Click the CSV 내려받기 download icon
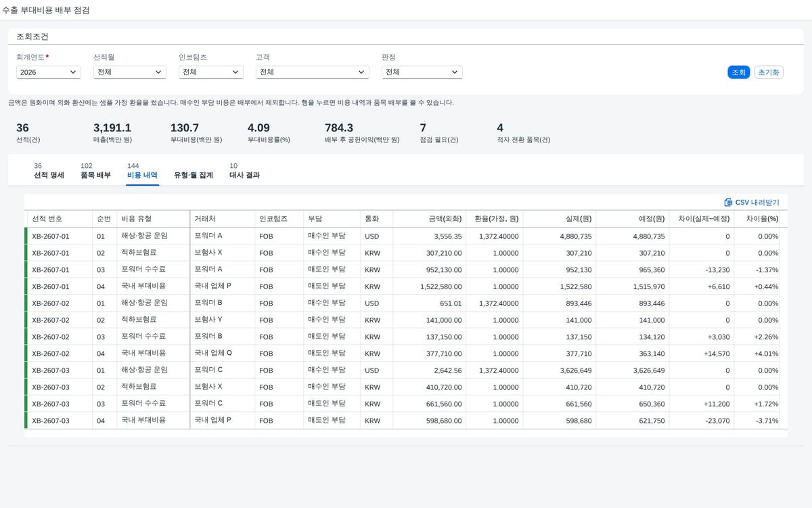Viewport: 812px width, 508px height. [728, 203]
